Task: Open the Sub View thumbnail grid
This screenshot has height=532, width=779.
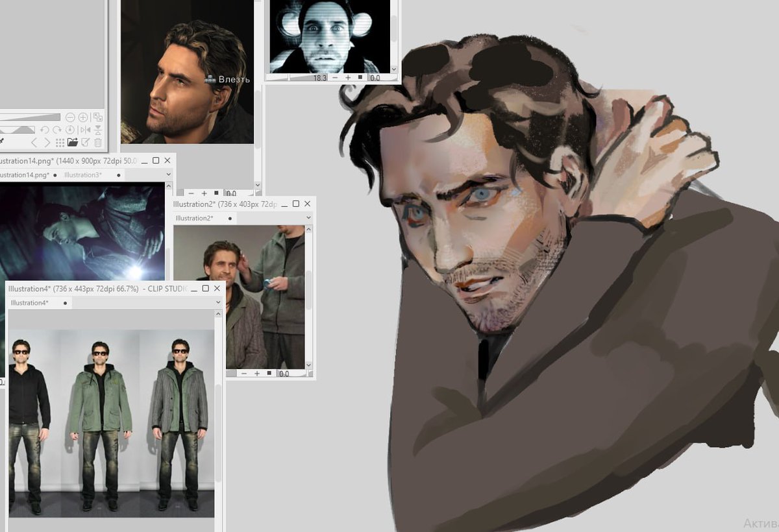Action: (x=60, y=142)
